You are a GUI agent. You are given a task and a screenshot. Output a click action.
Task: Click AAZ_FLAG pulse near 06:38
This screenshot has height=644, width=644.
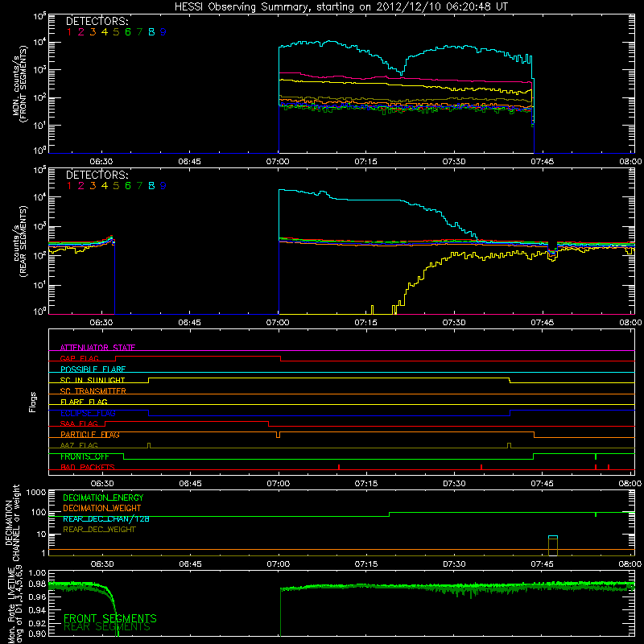pyautogui.click(x=149, y=445)
